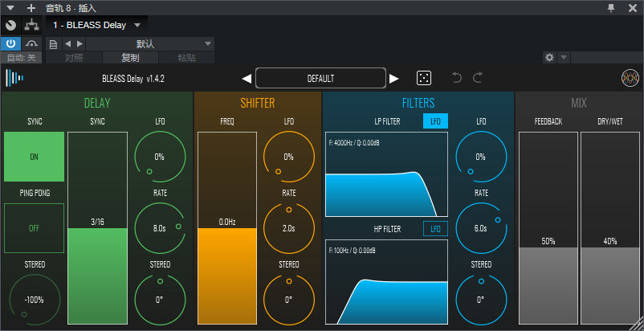Select previous BLEASS preset with left triangle
644x331 pixels.
coord(247,79)
